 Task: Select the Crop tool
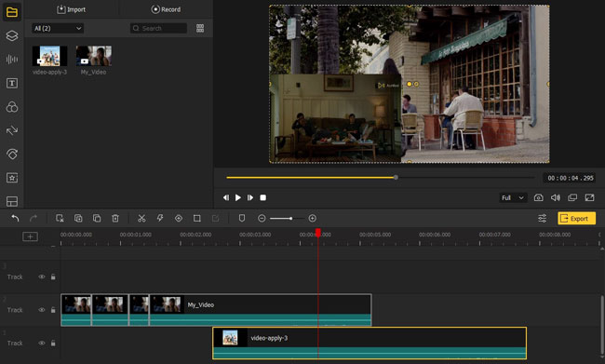[196, 219]
